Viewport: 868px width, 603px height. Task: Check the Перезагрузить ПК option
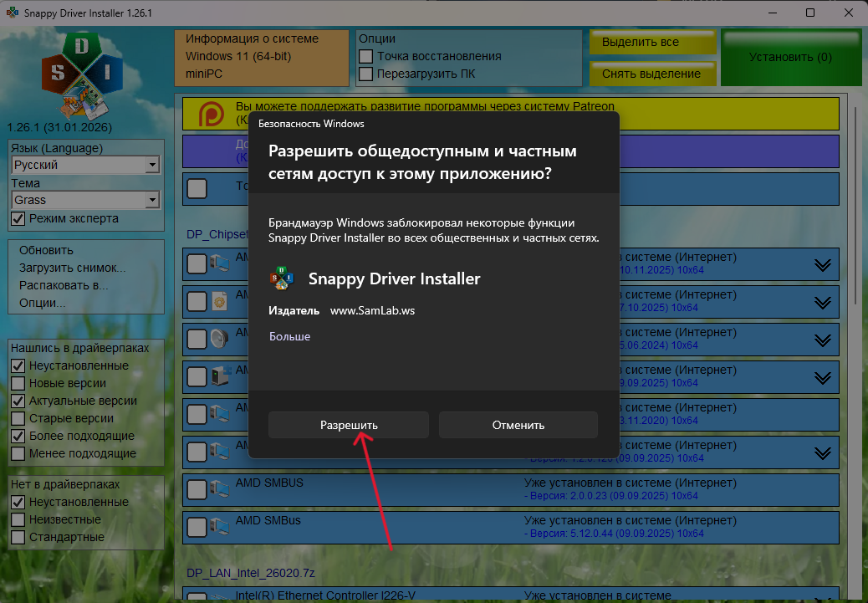(365, 74)
